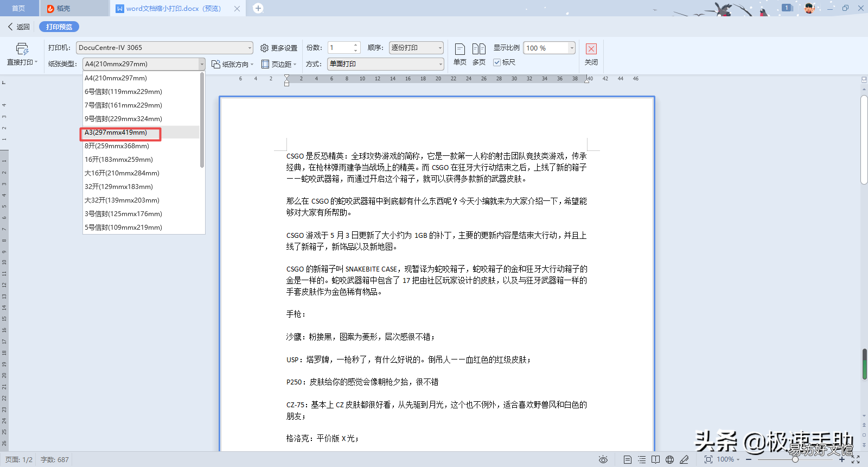Select 16开(183mmx259mm) paper size
Image resolution: width=868 pixels, height=467 pixels.
pyautogui.click(x=141, y=160)
